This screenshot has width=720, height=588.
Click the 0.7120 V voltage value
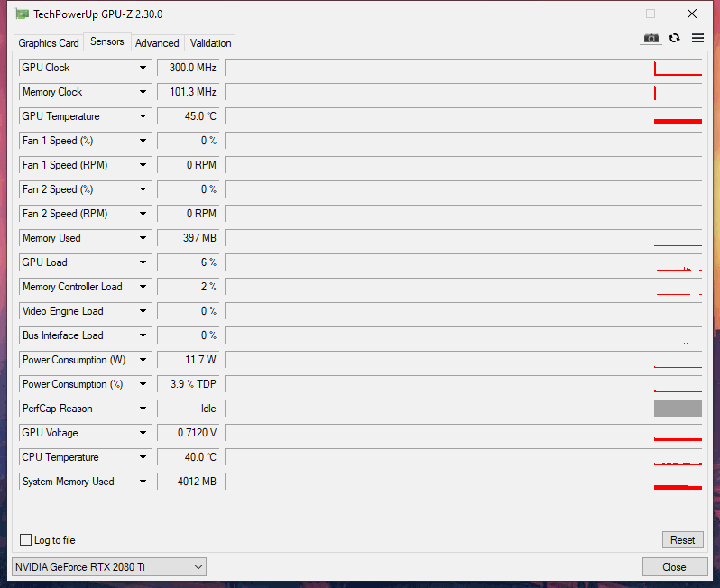tap(189, 432)
